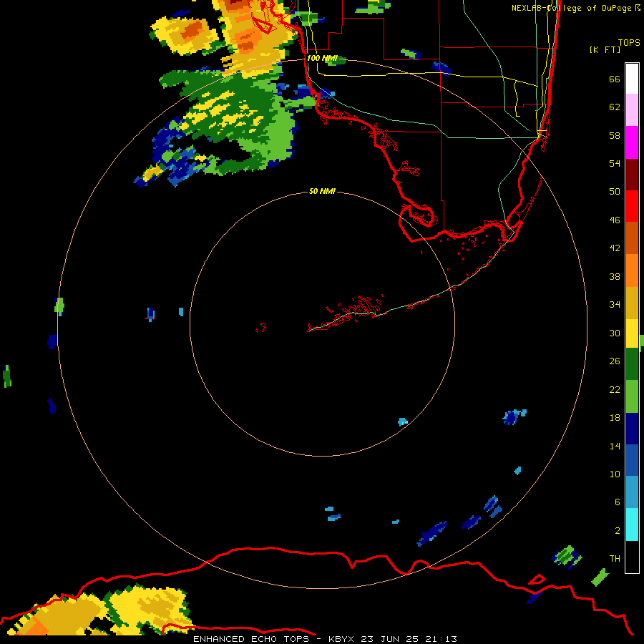Image resolution: width=644 pixels, height=644 pixels.
Task: Click the cyan 6 kft legend swatch
Action: [632, 525]
